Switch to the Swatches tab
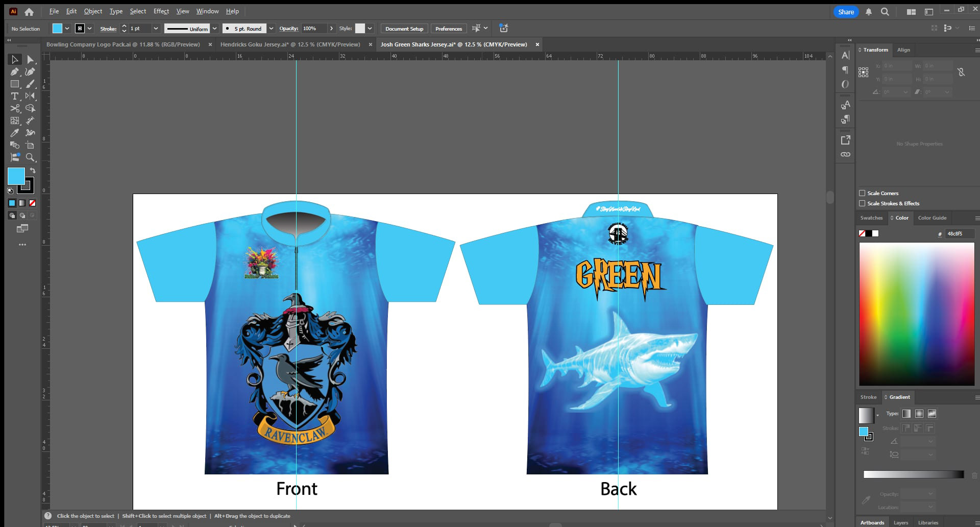The width and height of the screenshot is (980, 527). pos(871,218)
